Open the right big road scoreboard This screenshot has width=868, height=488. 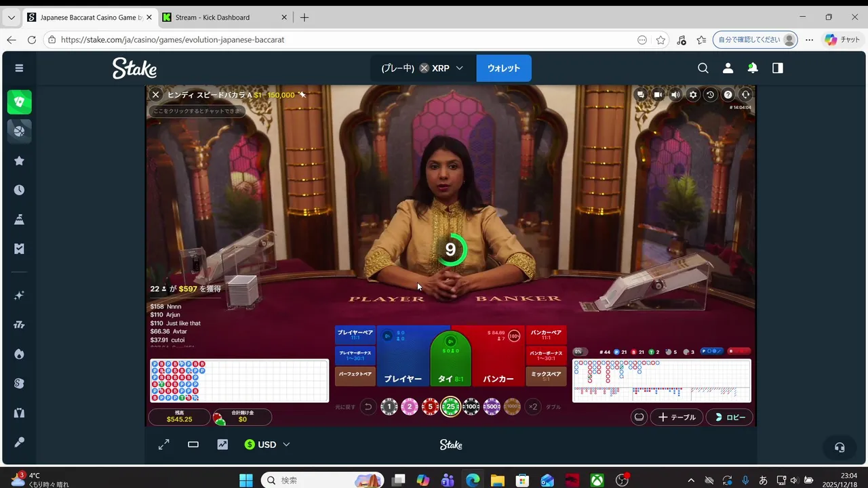662,381
